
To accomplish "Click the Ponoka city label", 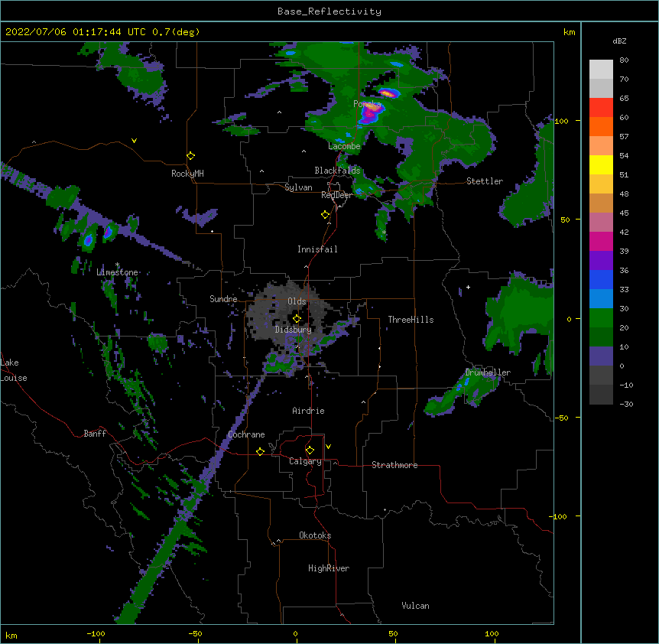I will (367, 104).
